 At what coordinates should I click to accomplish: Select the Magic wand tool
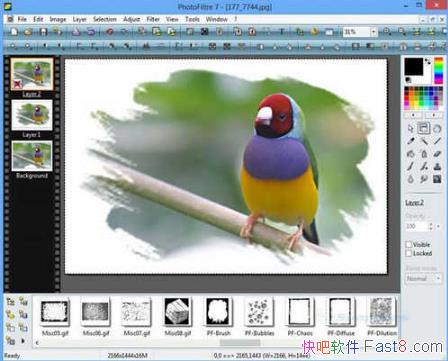(424, 141)
